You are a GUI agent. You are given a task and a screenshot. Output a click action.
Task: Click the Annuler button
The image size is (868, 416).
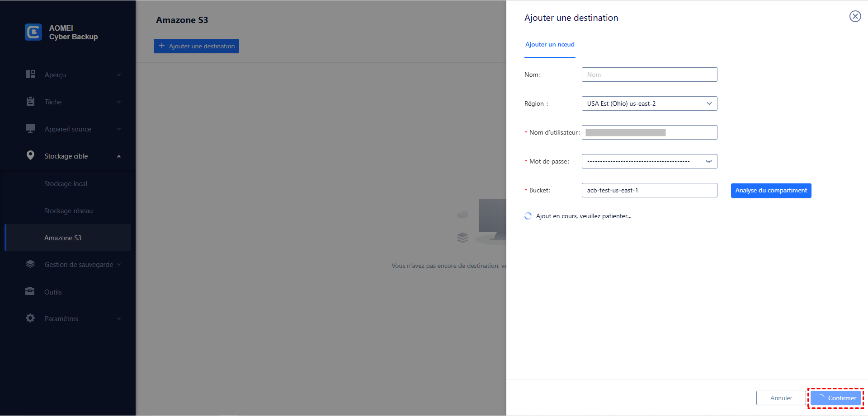tap(781, 398)
